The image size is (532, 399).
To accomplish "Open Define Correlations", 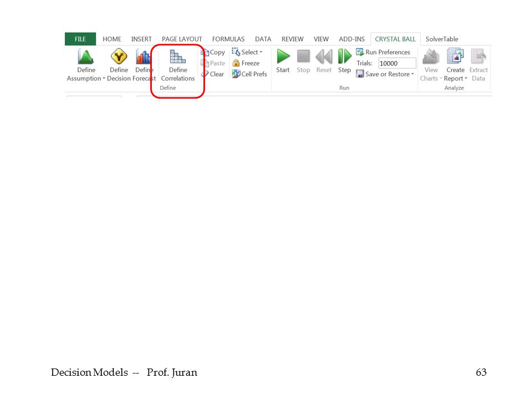I will pyautogui.click(x=178, y=65).
